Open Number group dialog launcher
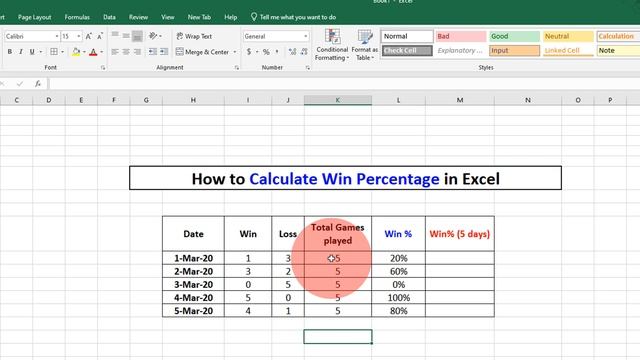The image size is (640, 360). [308, 68]
